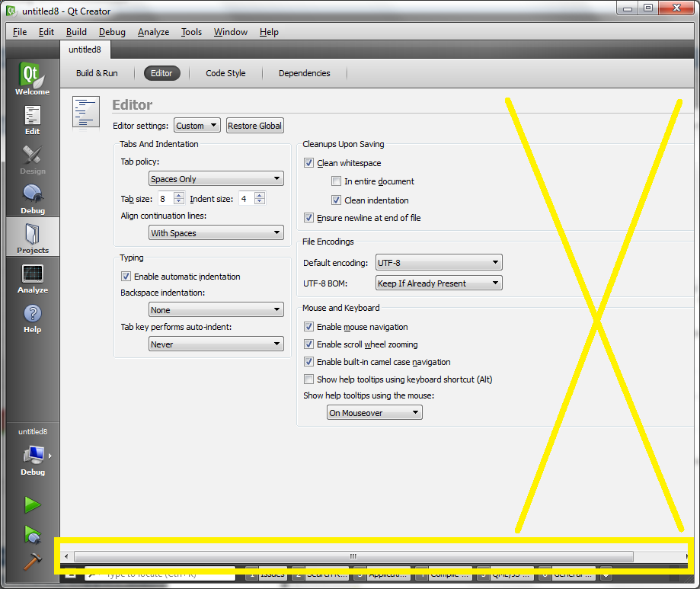Start debugging with the Run-Debug icon

click(x=32, y=534)
